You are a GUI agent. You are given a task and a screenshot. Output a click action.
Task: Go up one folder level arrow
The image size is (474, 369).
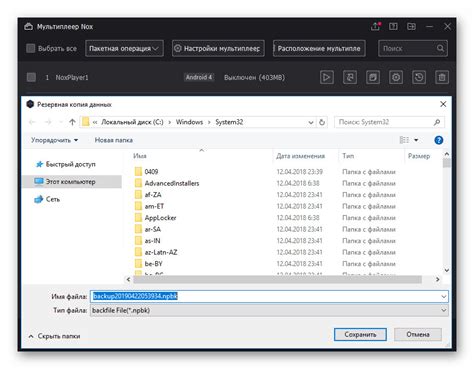pos(72,122)
